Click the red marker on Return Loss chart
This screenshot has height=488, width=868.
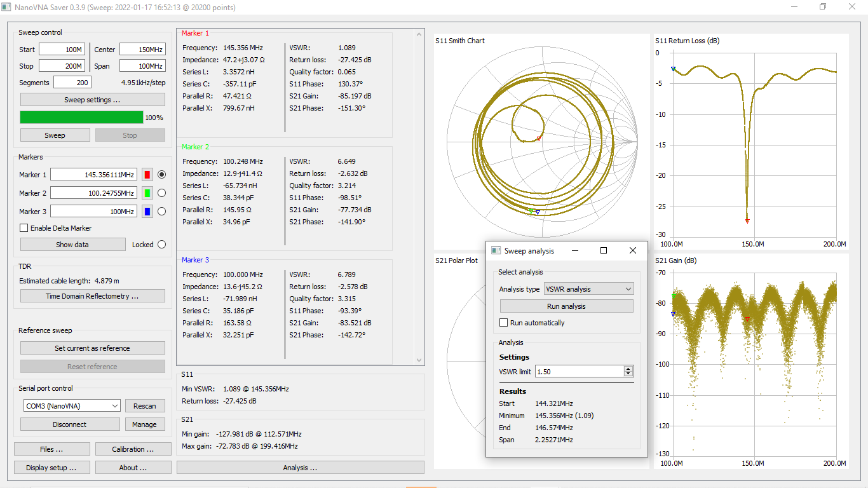[x=747, y=221]
